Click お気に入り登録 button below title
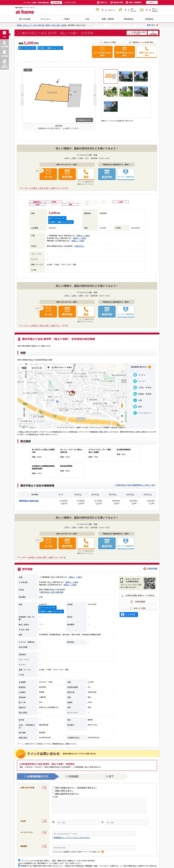This screenshot has width=174, height=868. point(107,42)
